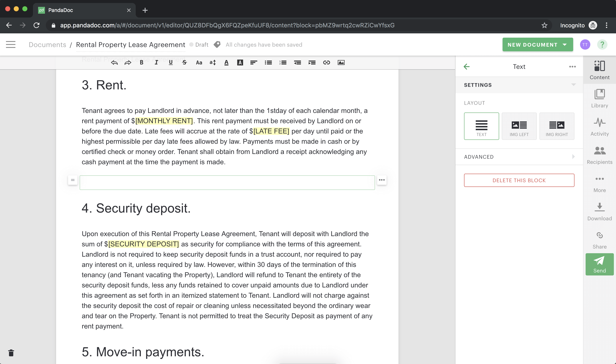
Task: Toggle strikethrough formatting
Action: tap(185, 62)
